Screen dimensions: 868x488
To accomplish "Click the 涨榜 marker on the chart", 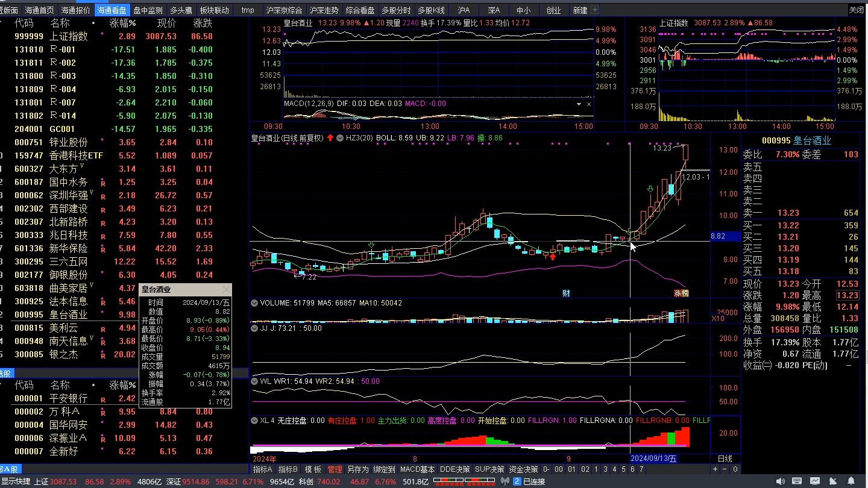I will click(x=681, y=293).
